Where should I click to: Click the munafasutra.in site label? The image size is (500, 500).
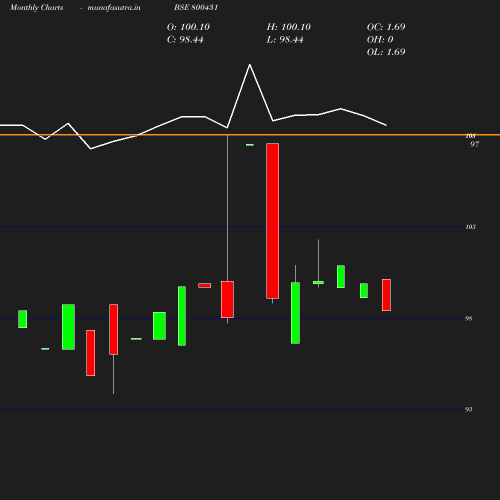114,7
